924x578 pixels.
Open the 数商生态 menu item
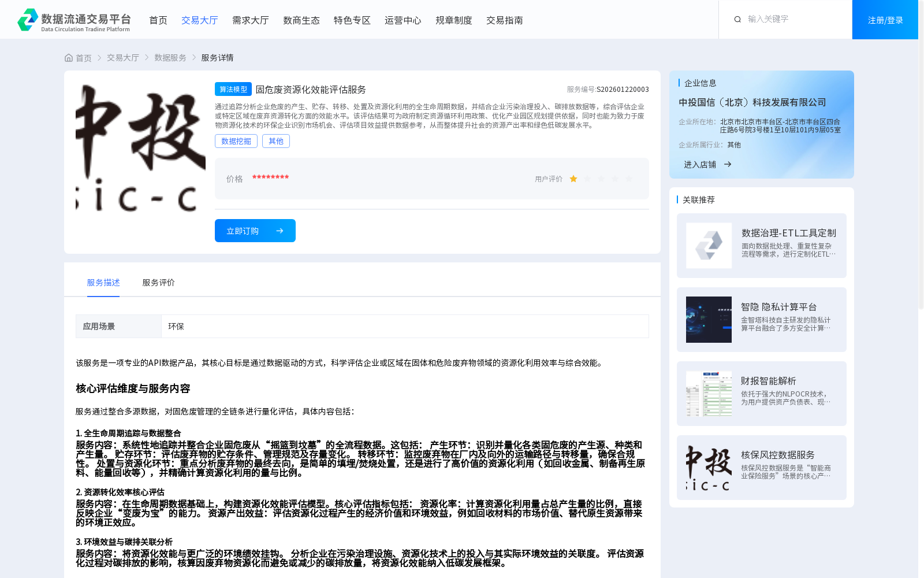click(301, 20)
